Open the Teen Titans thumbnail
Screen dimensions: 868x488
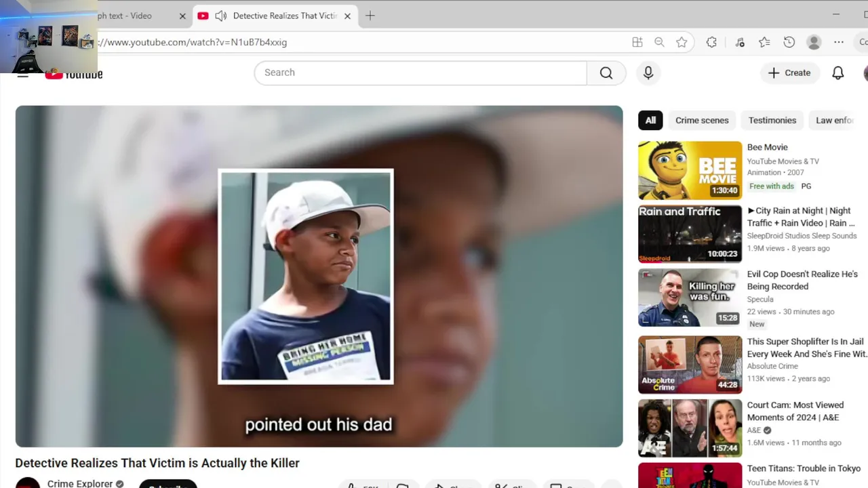coord(690,475)
